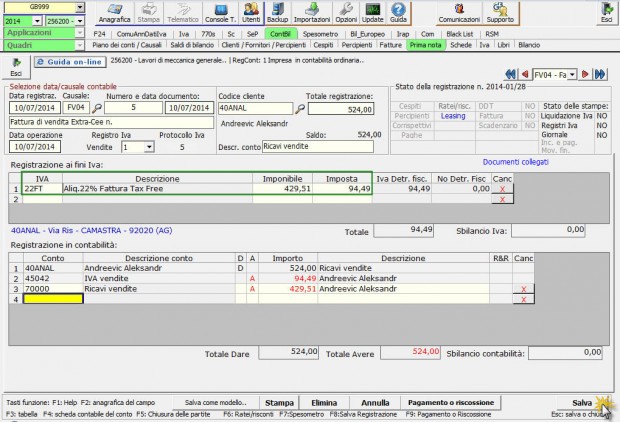The image size is (620, 422).
Task: Go to next registration red arrow
Action: coord(585,74)
